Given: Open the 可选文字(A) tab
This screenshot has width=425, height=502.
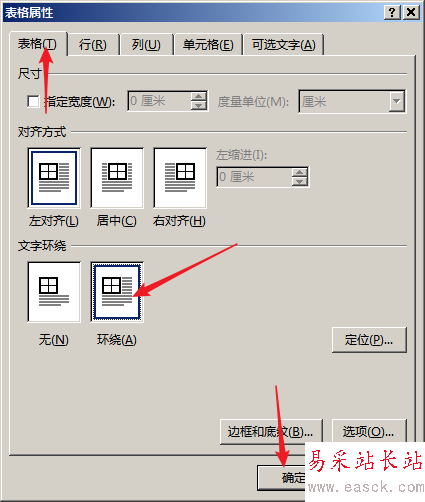Looking at the screenshot, I should coord(283,44).
